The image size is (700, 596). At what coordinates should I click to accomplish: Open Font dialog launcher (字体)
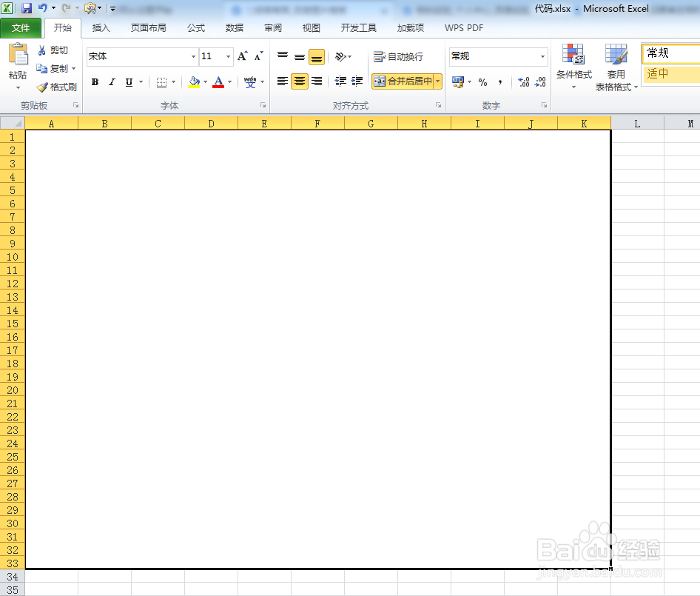tap(263, 105)
